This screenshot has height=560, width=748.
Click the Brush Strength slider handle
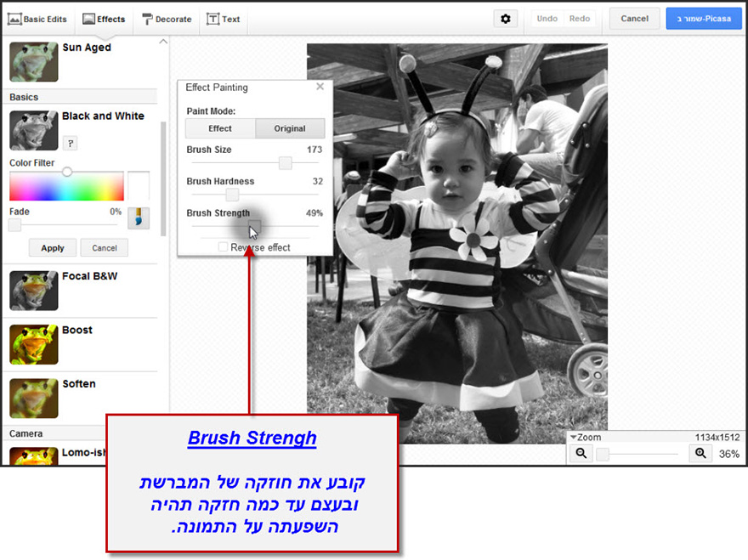pyautogui.click(x=252, y=226)
